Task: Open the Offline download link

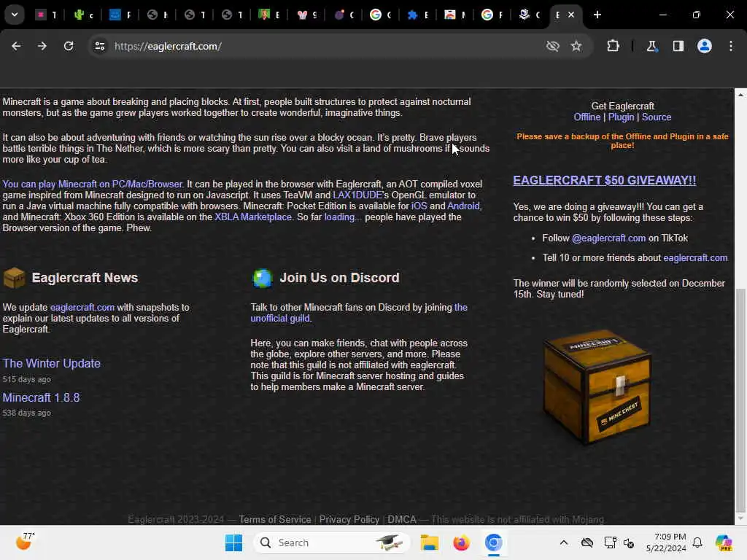Action: pos(587,117)
